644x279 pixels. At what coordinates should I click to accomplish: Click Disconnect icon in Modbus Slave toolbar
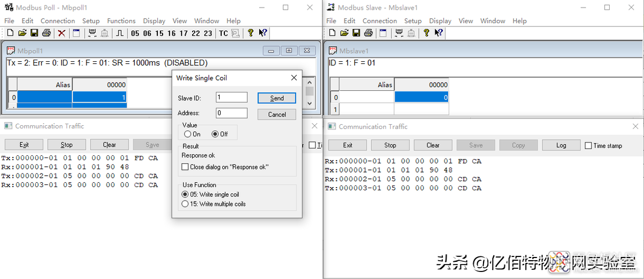(412, 33)
